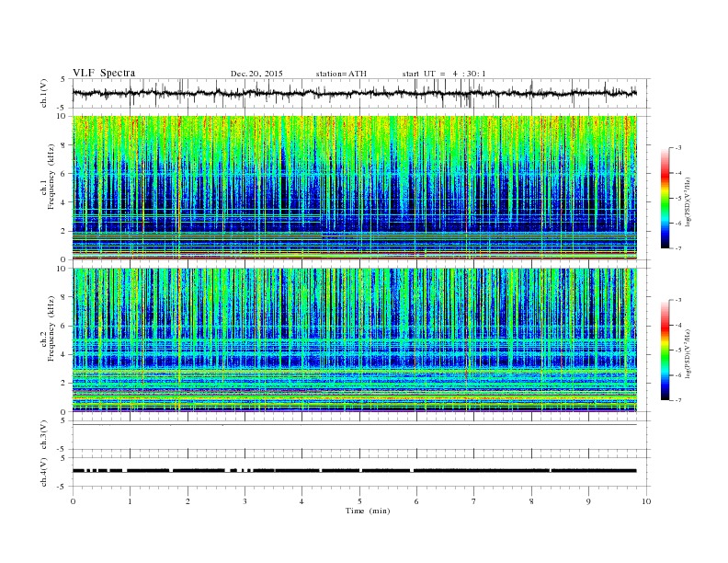728x563 pixels.
Task: Click time axis tick label "1"
Action: click(130, 501)
